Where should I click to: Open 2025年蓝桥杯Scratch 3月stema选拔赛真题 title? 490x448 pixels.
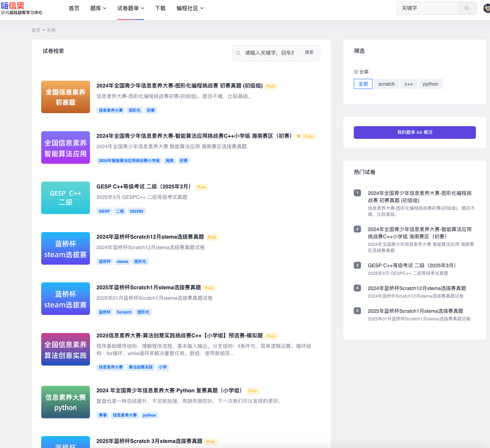click(x=149, y=441)
